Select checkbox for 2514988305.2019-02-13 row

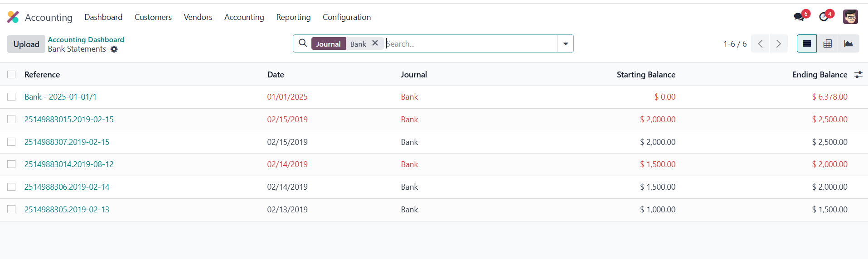click(x=11, y=210)
